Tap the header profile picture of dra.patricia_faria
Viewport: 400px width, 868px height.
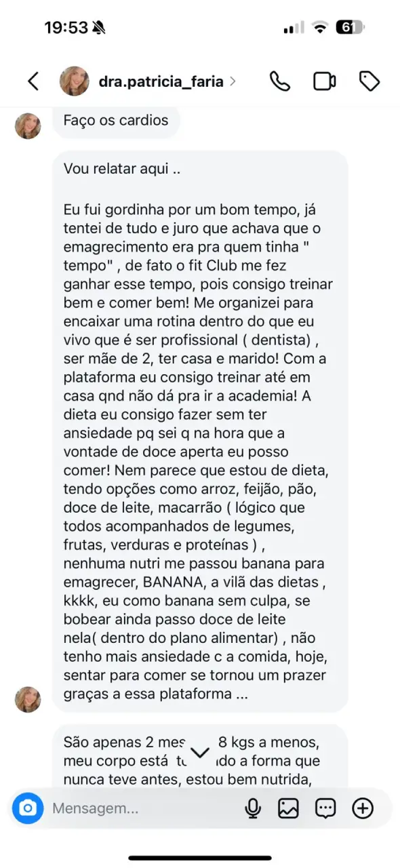click(75, 81)
